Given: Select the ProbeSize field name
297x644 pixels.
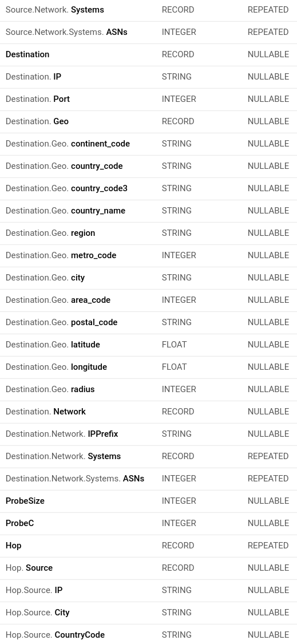Looking at the screenshot, I should click(25, 501).
